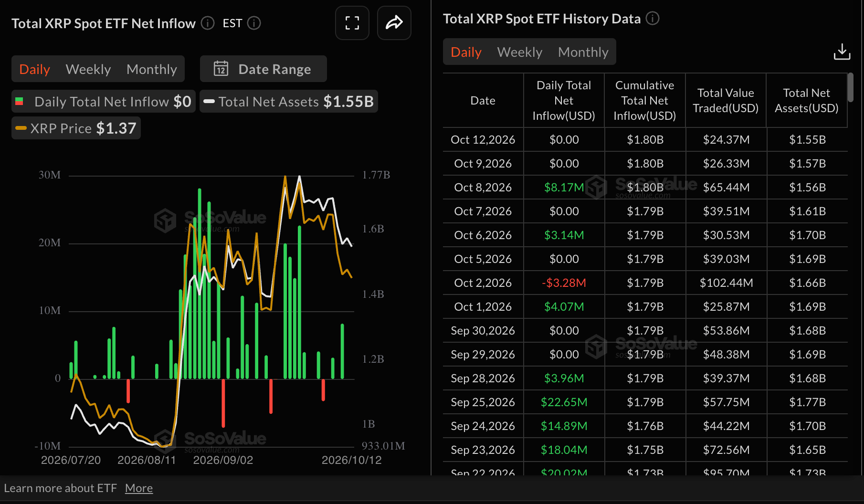The width and height of the screenshot is (864, 504).
Task: Click Total Value Traded(USD) column header
Action: tap(726, 100)
